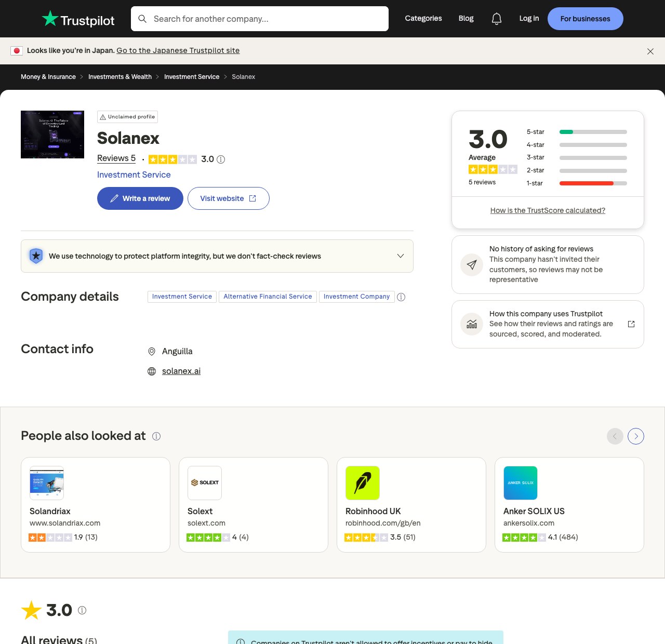The width and height of the screenshot is (665, 644).
Task: Click the paper plane invitation icon
Action: click(x=472, y=265)
